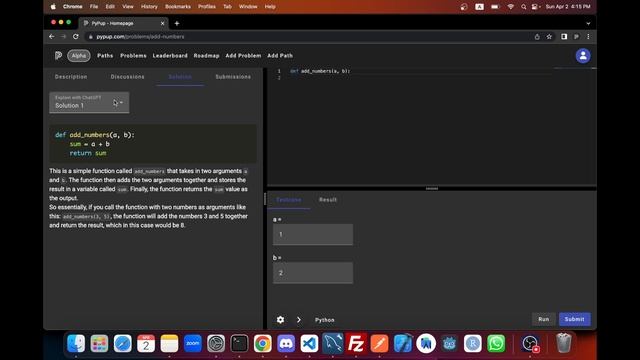640x360 pixels.
Task: Click the Wi-Fi status icon
Action: click(510, 7)
